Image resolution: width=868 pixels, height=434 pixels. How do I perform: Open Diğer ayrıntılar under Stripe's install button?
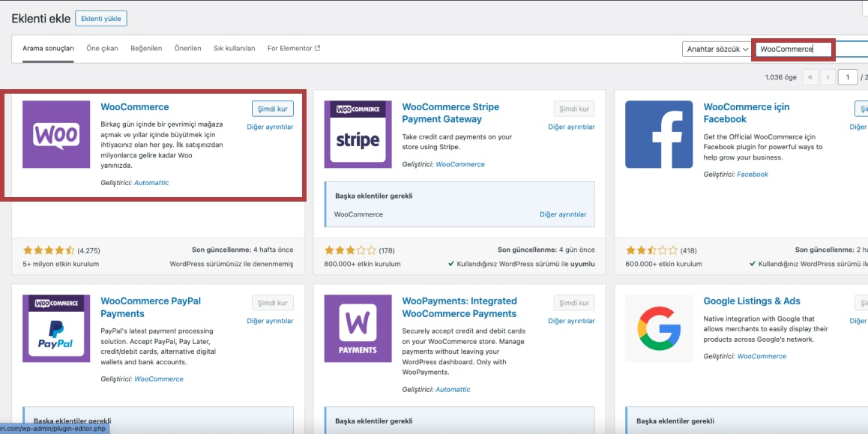pyautogui.click(x=572, y=127)
